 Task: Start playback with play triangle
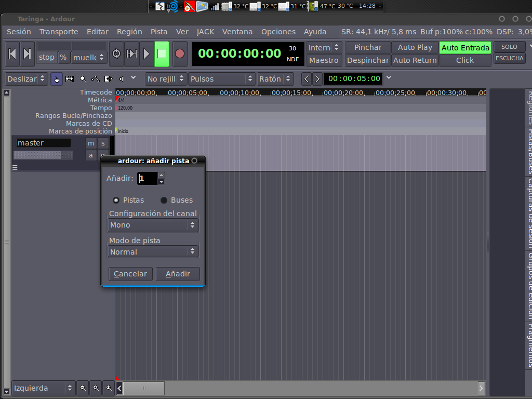(147, 54)
